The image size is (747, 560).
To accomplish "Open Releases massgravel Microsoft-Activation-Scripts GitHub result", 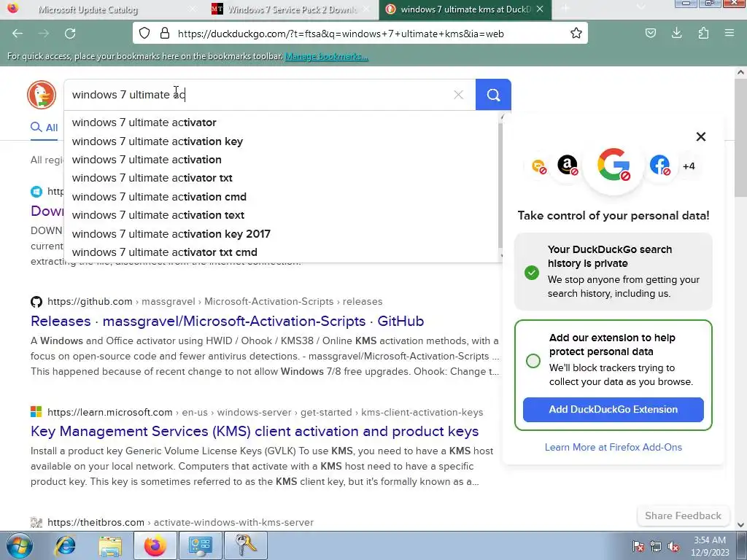I will 228,321.
